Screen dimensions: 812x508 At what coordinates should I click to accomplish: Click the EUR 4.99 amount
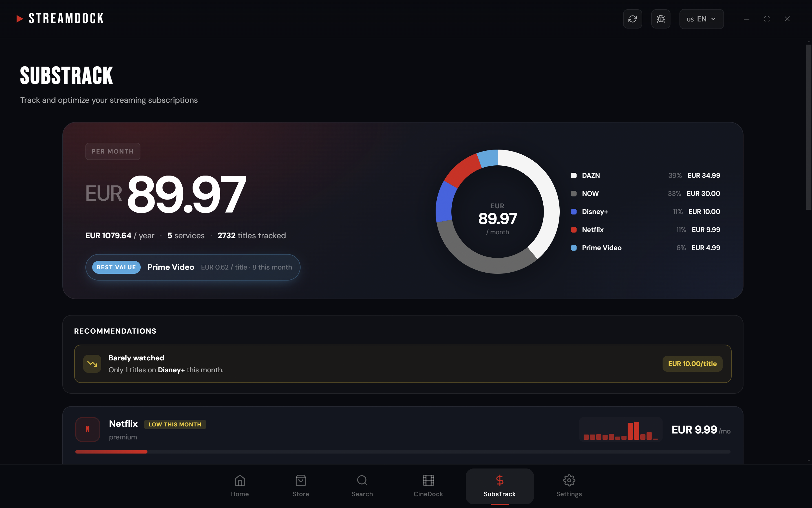(706, 248)
